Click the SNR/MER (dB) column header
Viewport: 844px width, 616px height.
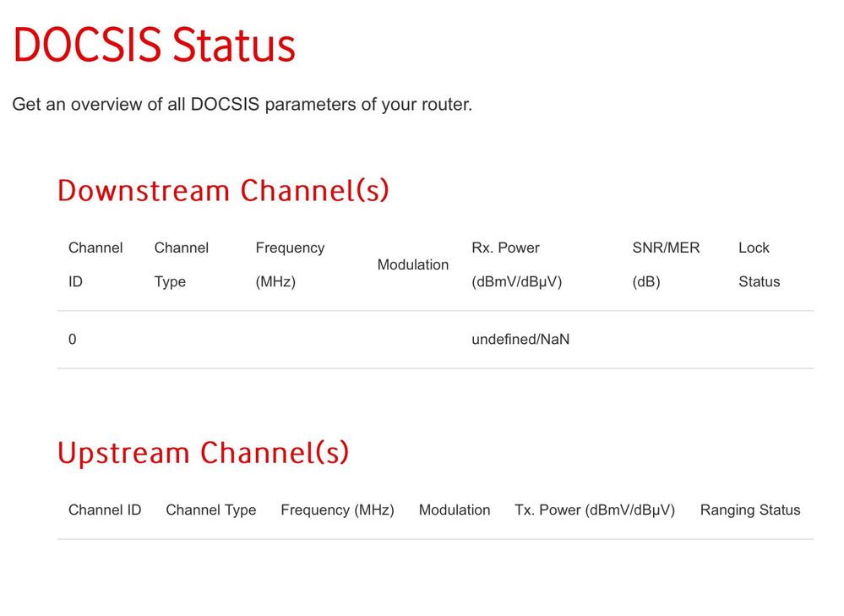(x=666, y=264)
